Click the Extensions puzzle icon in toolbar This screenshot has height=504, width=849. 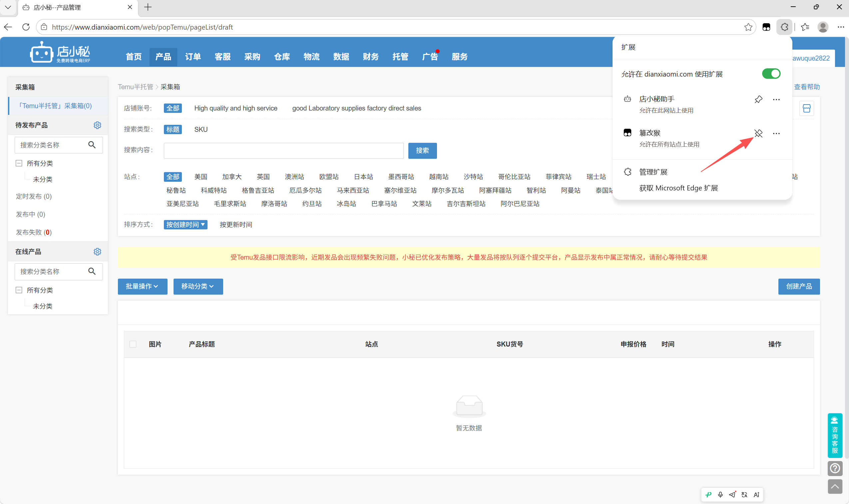pyautogui.click(x=784, y=27)
